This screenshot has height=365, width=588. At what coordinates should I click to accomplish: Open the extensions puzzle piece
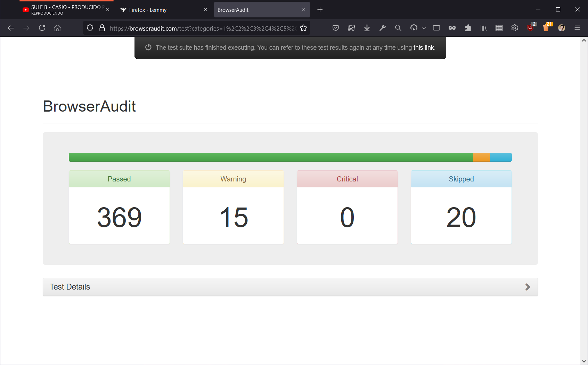(468, 28)
